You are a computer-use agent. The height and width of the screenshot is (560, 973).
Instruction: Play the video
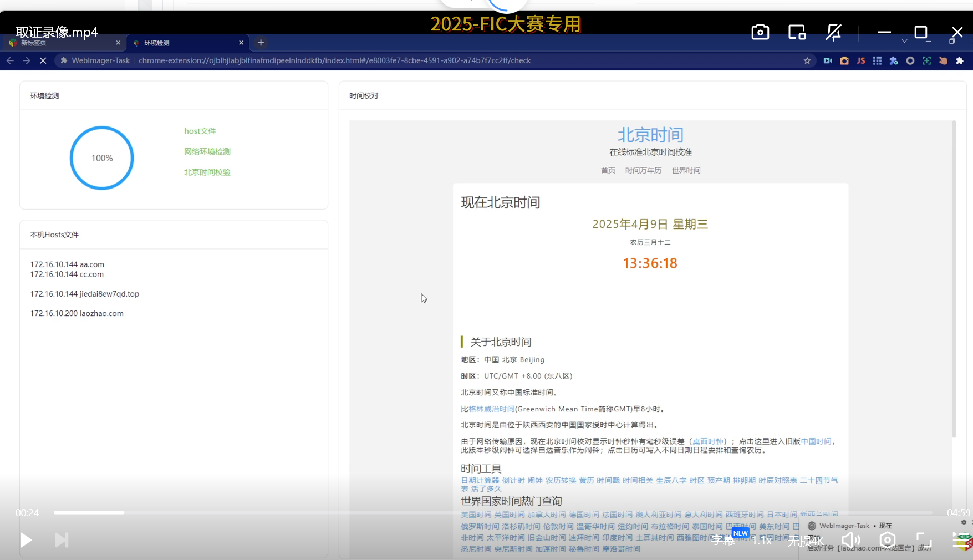pos(26,540)
